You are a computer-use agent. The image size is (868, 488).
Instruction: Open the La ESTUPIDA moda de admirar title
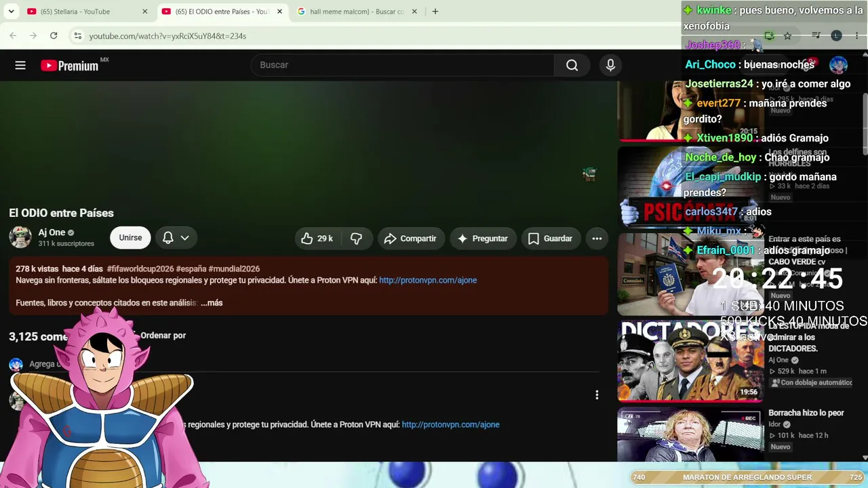point(808,338)
